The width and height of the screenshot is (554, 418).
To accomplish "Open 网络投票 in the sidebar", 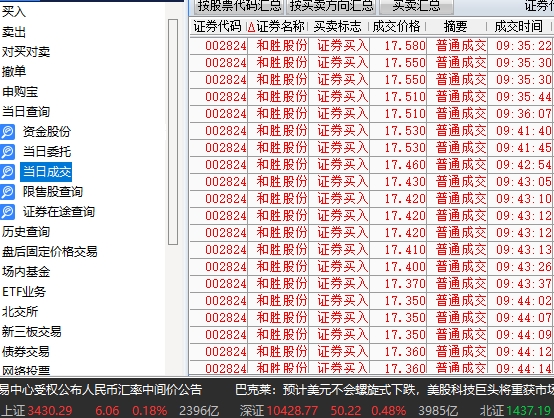I will [26, 370].
